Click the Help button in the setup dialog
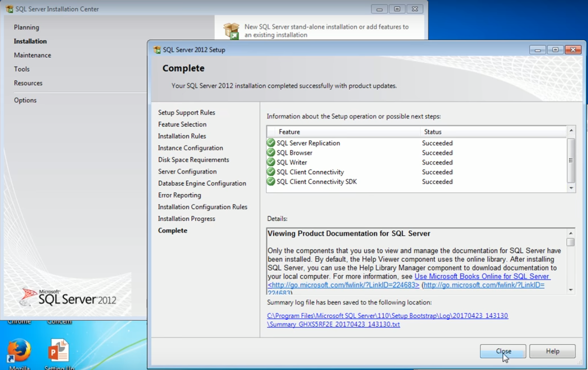The image size is (588, 370). tap(552, 351)
